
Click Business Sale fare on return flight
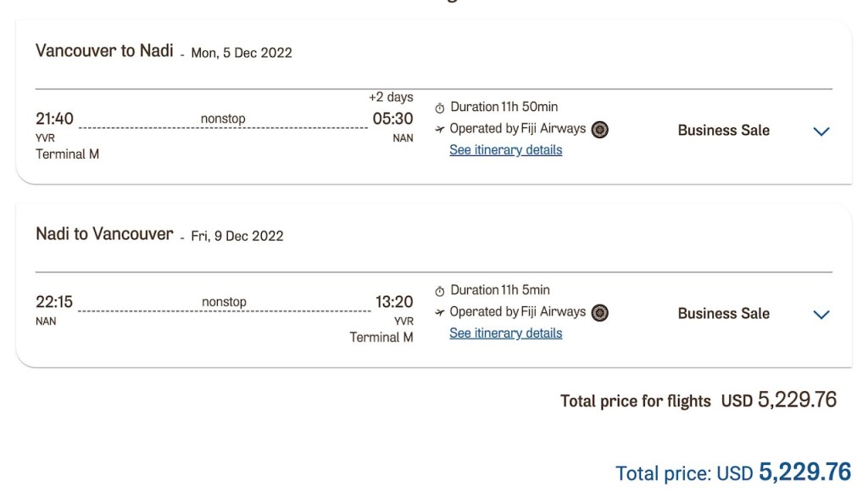click(723, 314)
